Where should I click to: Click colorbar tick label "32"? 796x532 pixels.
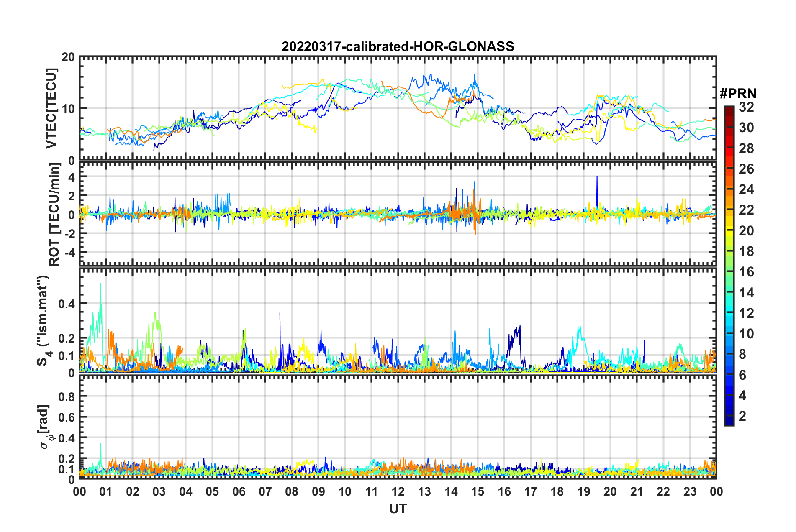pos(746,107)
